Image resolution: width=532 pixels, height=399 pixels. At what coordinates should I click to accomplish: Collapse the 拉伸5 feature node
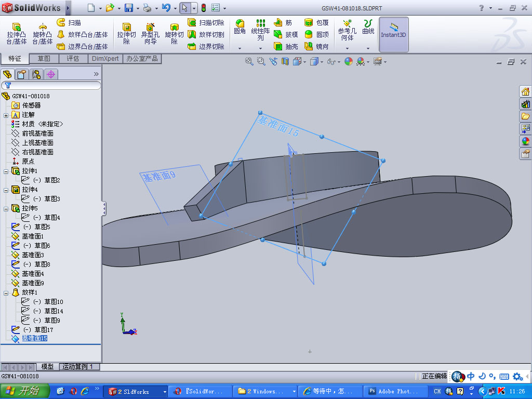click(6, 209)
